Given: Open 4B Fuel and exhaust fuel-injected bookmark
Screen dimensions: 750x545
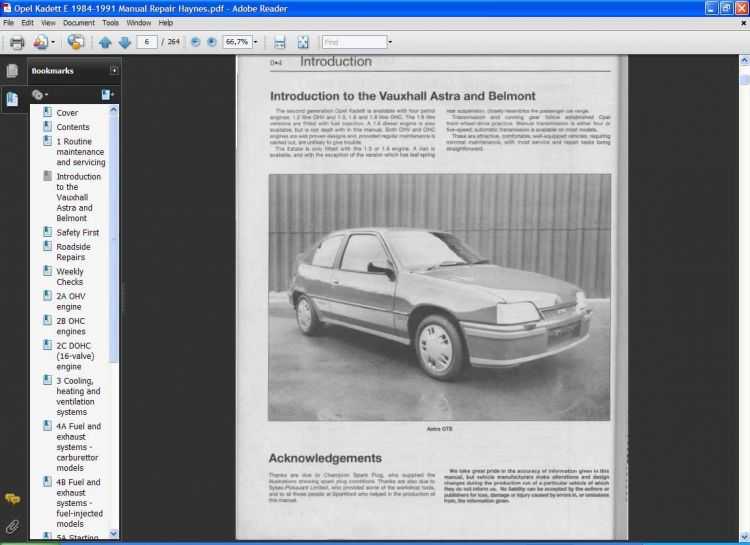Looking at the screenshot, I should coord(79,503).
